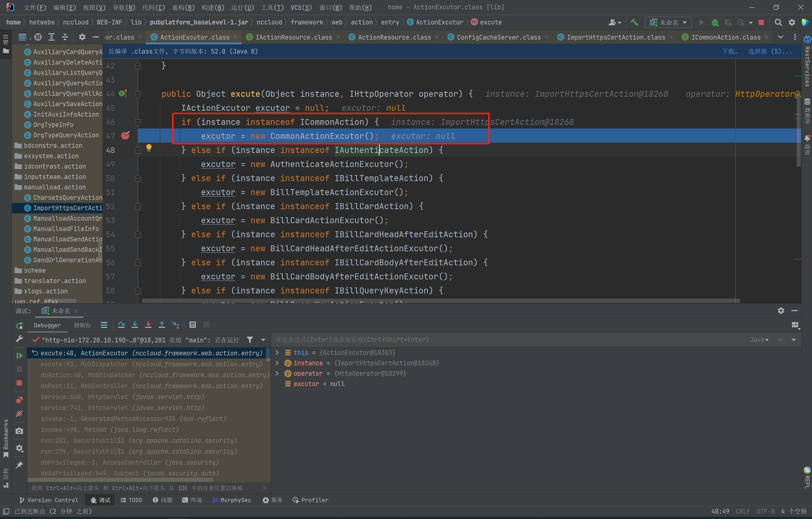Open the MurphySec tool window button
This screenshot has height=519, width=812.
click(232, 500)
